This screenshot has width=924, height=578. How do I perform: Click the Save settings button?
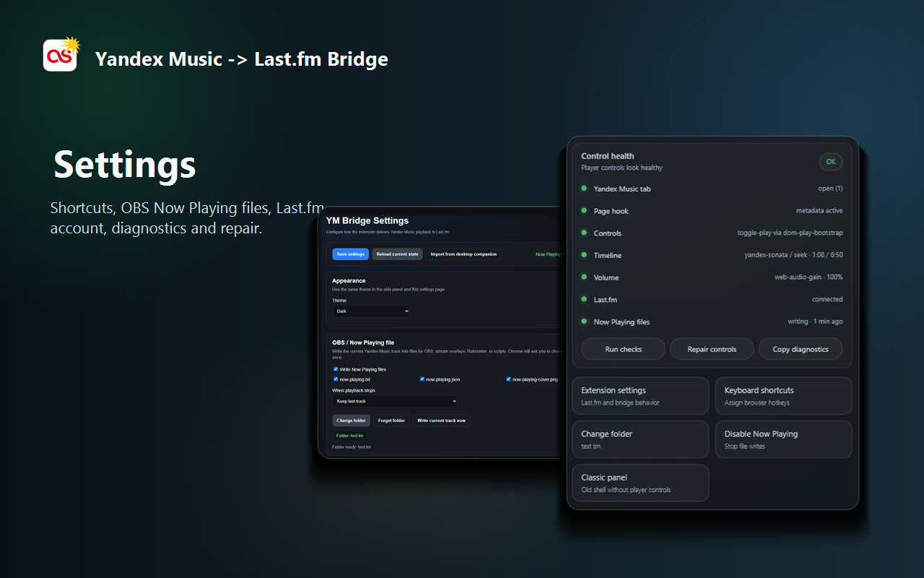(351, 254)
